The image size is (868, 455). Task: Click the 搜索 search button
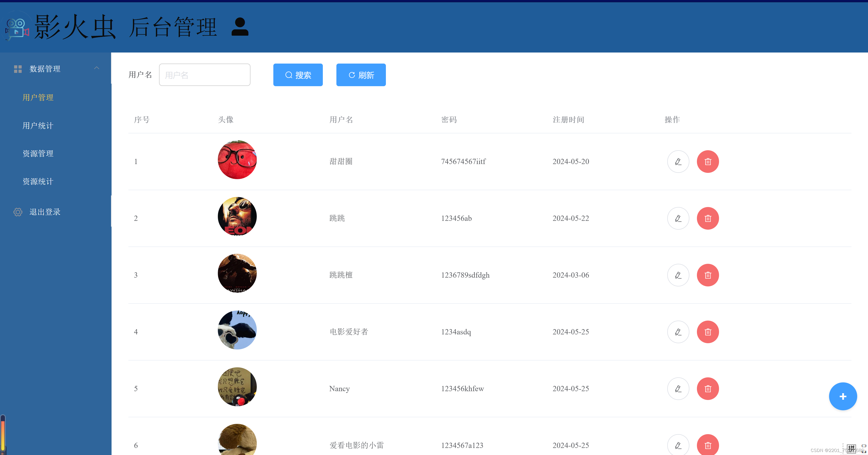[298, 75]
